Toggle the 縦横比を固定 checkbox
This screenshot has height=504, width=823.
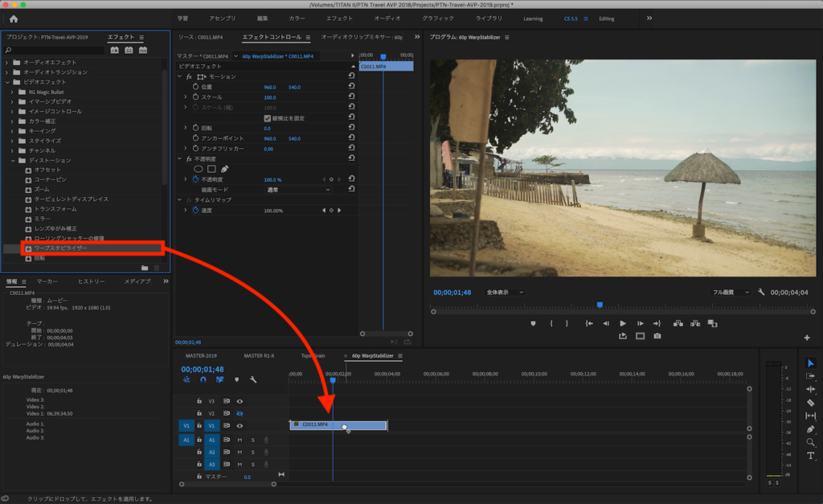tap(268, 118)
